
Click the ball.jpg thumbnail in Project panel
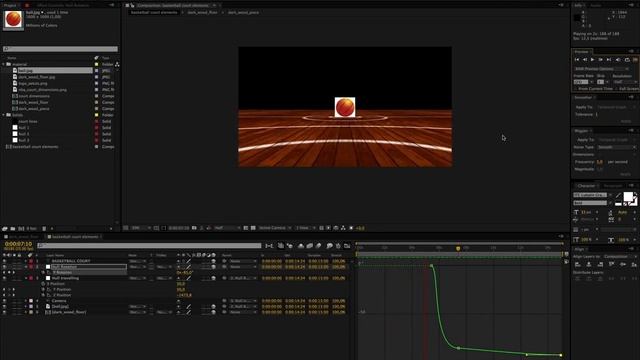pyautogui.click(x=13, y=20)
